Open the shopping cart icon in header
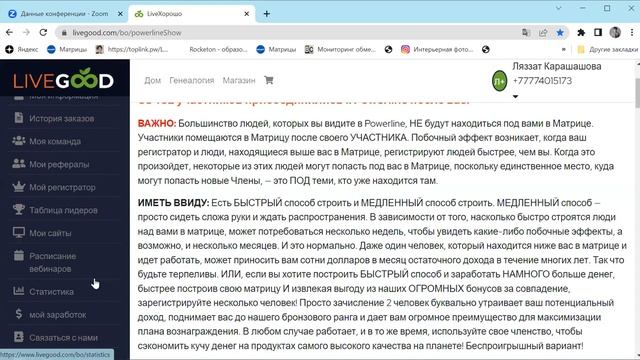 [x=269, y=80]
